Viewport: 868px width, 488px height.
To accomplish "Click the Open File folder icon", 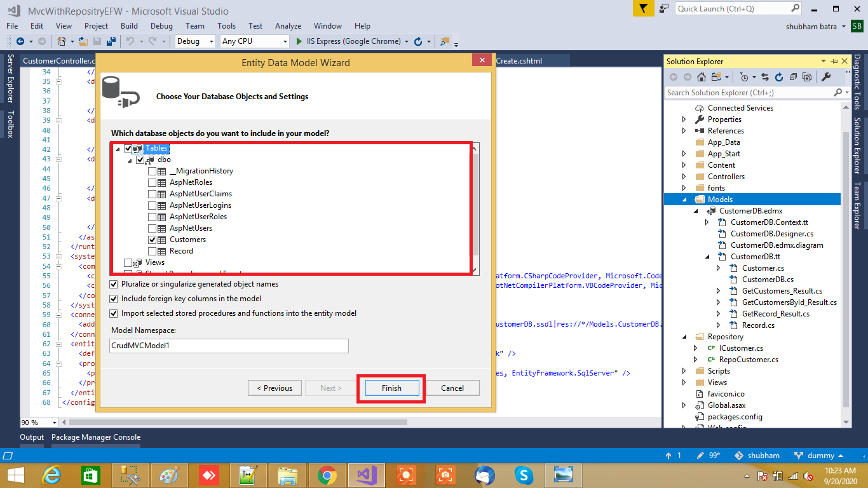I will (x=83, y=41).
